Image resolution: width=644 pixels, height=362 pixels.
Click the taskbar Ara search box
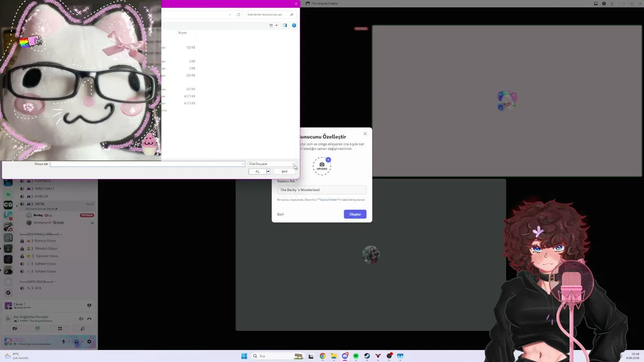pyautogui.click(x=277, y=356)
